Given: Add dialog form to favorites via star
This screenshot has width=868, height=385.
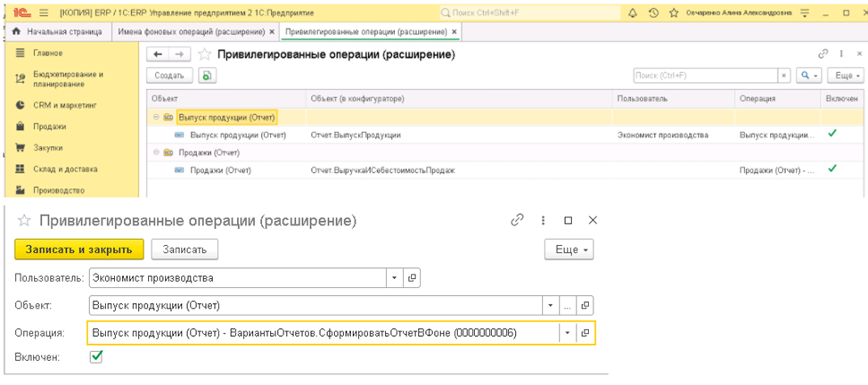Looking at the screenshot, I should coord(25,220).
